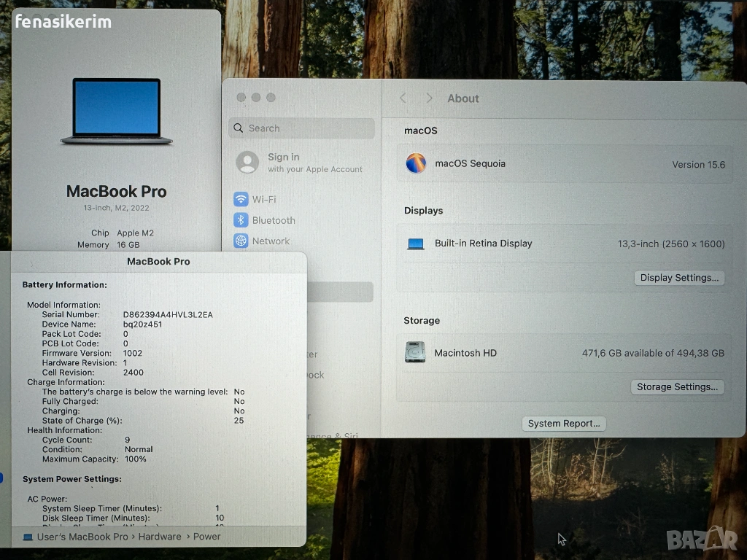Open Bluetooth settings in the sidebar

[x=273, y=220]
